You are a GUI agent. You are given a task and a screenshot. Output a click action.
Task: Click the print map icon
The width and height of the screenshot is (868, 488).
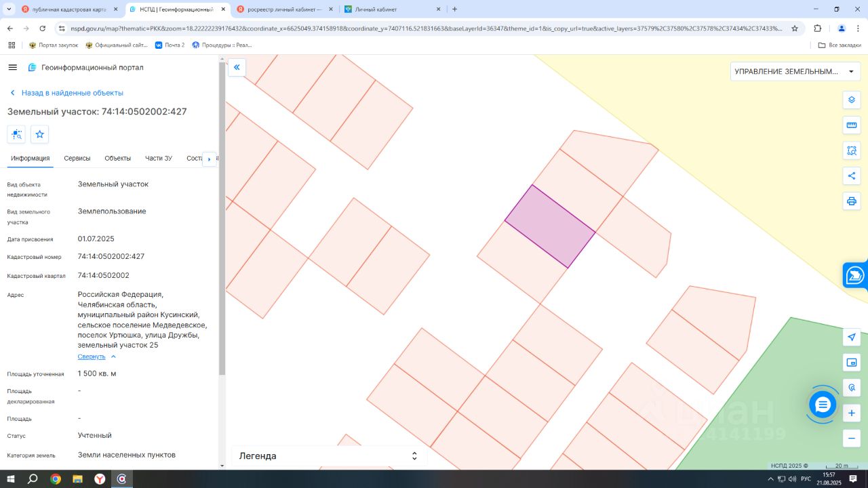(852, 201)
